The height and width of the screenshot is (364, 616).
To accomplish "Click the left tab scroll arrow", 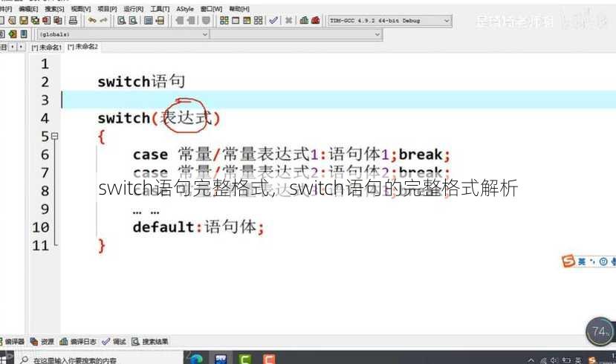I will (13, 47).
